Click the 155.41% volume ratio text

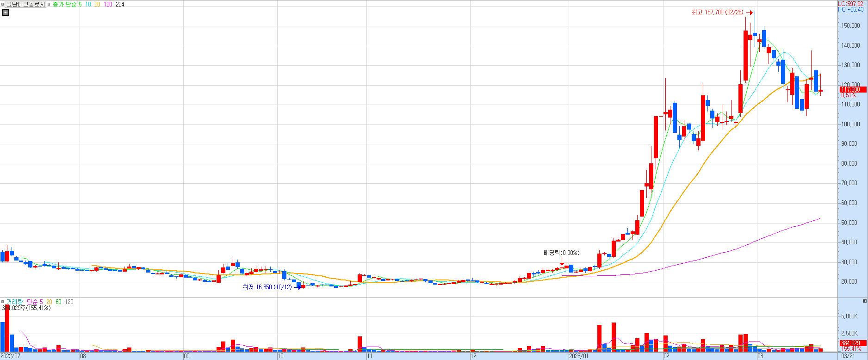point(850,348)
